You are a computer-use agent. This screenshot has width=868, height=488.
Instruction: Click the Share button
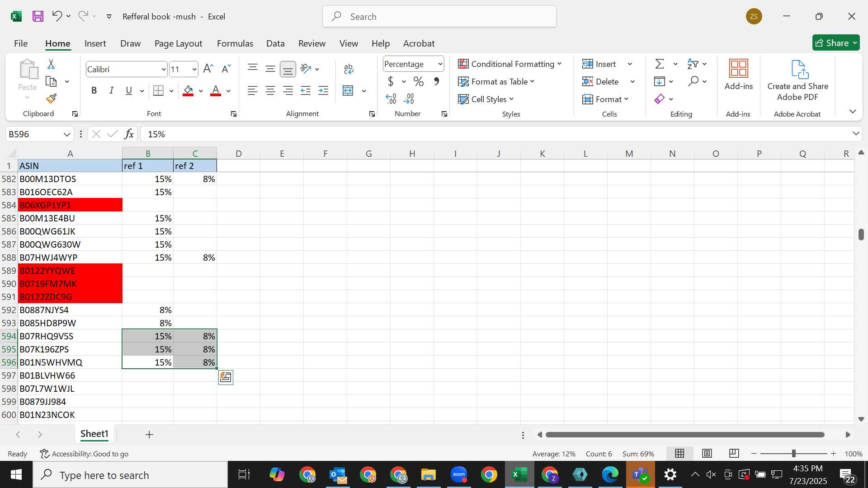tap(836, 43)
